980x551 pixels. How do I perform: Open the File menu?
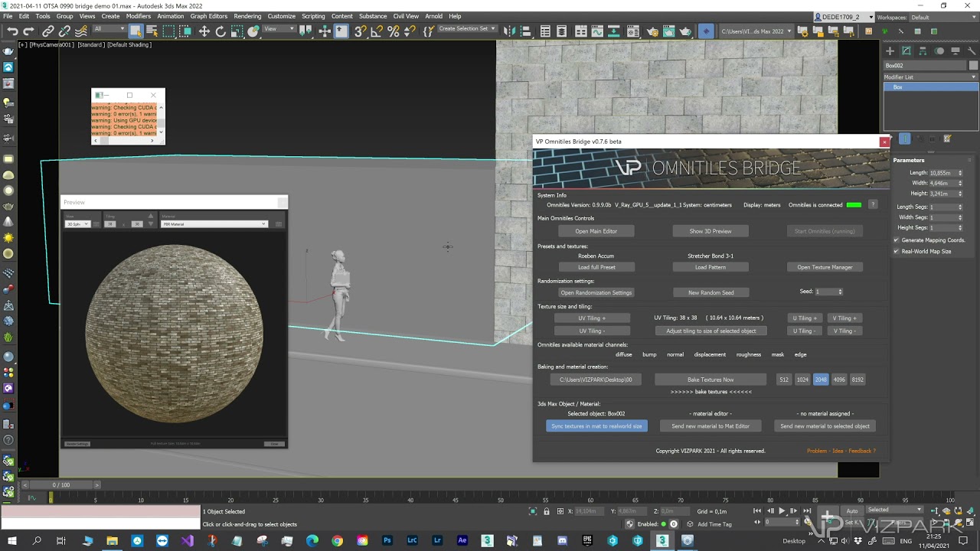tap(8, 16)
